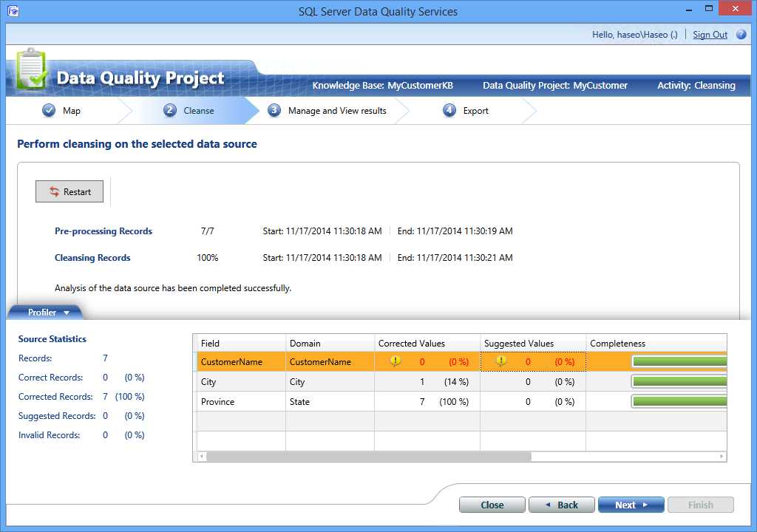Click the step 3 number icon
The image size is (757, 532).
pos(274,111)
